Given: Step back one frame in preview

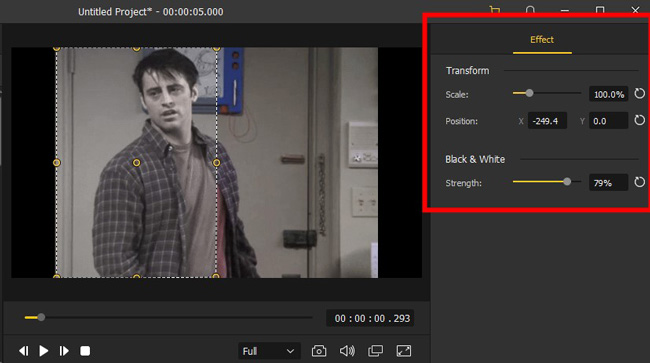Looking at the screenshot, I should coord(24,351).
